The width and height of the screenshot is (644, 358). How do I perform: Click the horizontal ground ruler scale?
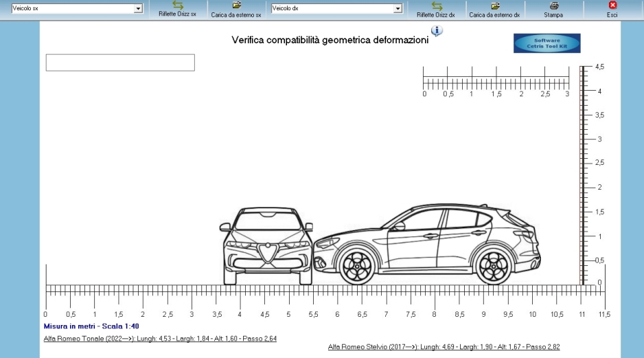tap(323, 292)
